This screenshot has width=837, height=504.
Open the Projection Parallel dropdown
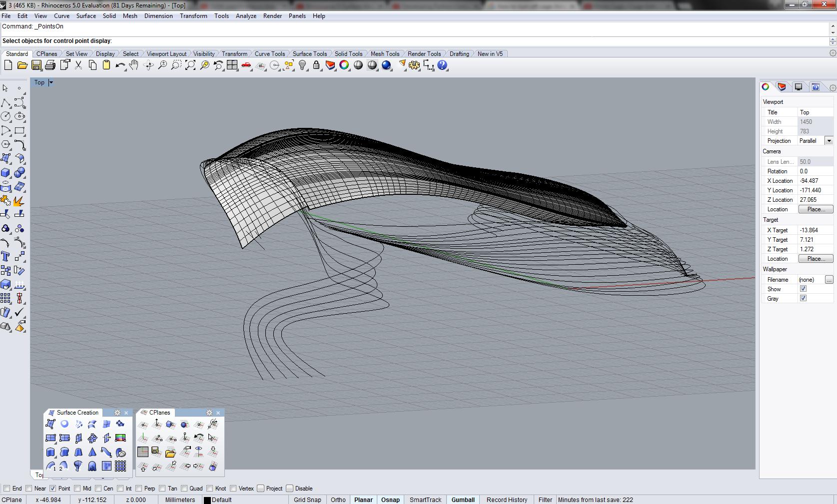[x=829, y=141]
